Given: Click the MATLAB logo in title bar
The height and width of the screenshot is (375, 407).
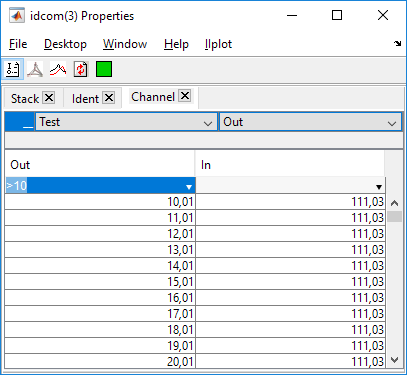Looking at the screenshot, I should point(17,16).
